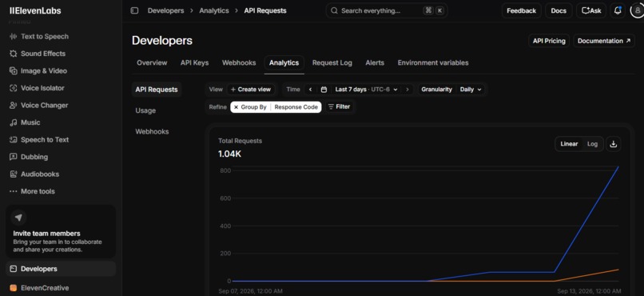
Task: Open the Environment variables tab
Action: click(x=433, y=63)
